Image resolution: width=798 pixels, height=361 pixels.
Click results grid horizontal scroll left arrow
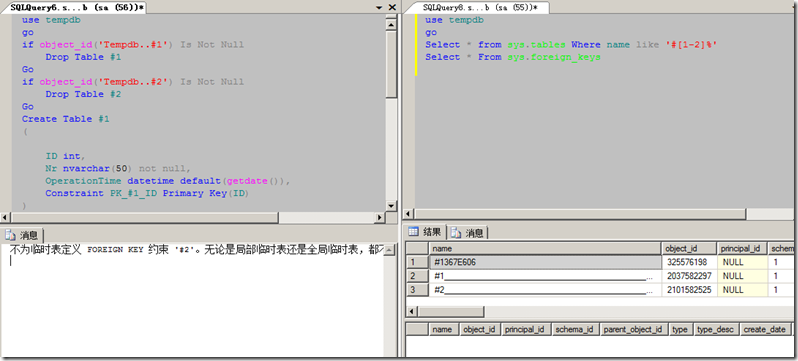coord(412,311)
